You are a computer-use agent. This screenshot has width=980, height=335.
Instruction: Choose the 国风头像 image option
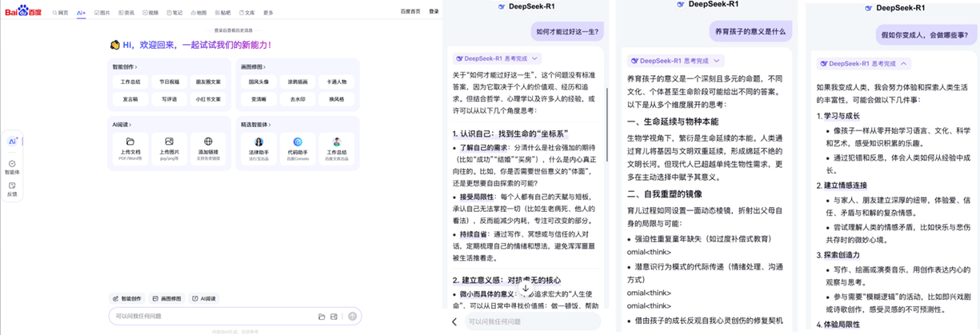coord(258,82)
